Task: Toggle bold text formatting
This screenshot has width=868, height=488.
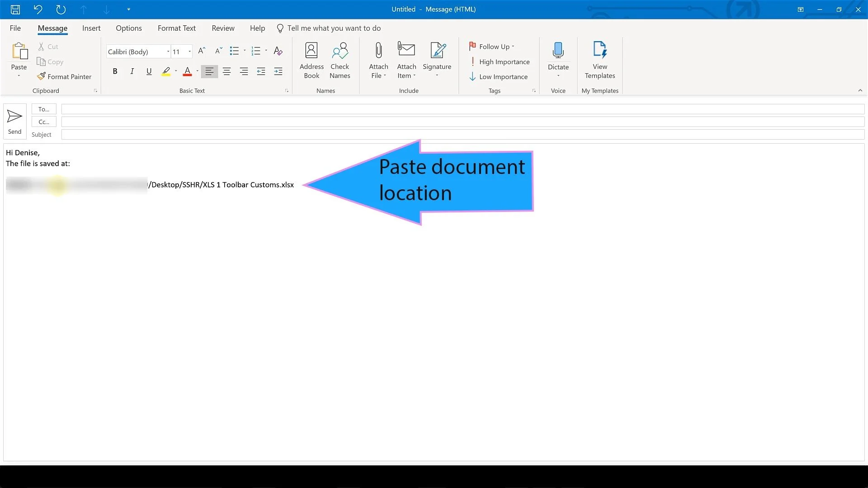Action: (115, 71)
